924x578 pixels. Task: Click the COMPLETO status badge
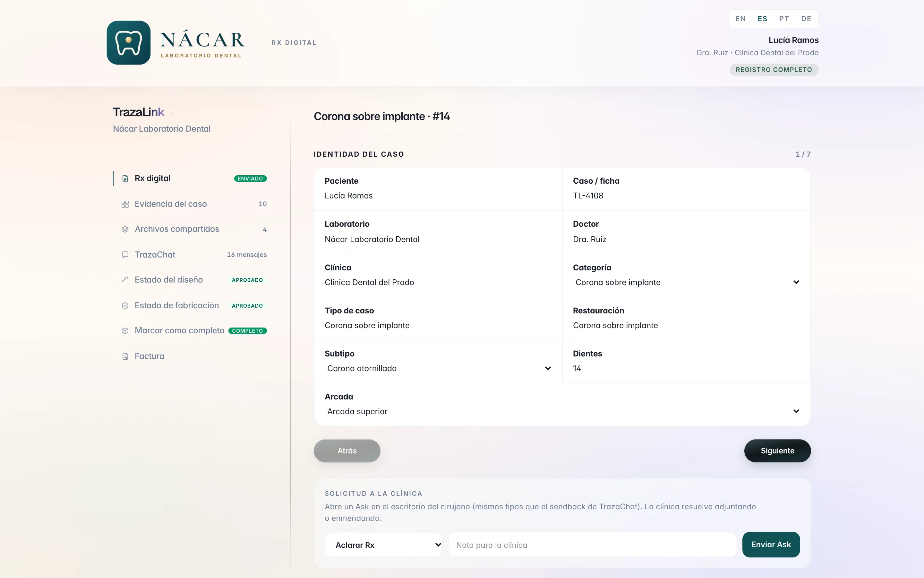(247, 331)
